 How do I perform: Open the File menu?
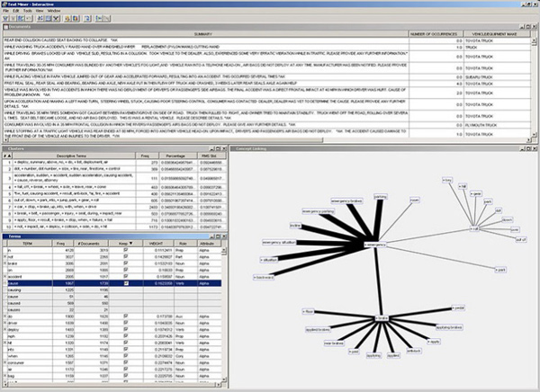click(6, 11)
